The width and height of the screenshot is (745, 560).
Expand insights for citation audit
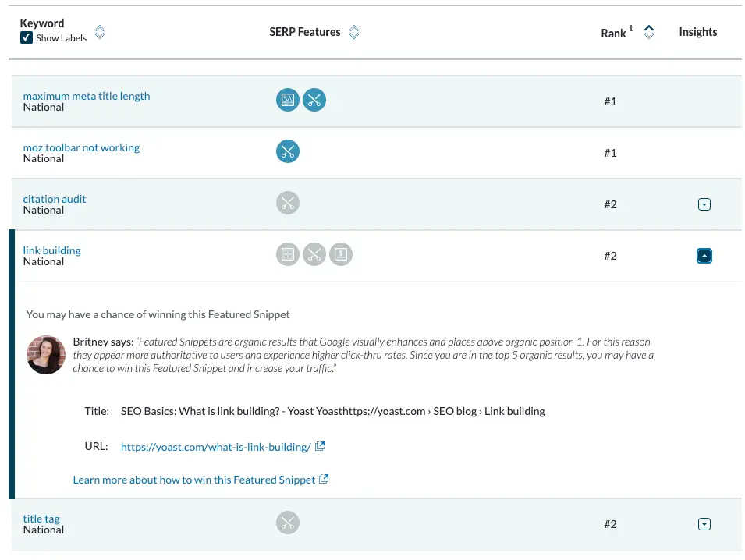[x=704, y=204]
